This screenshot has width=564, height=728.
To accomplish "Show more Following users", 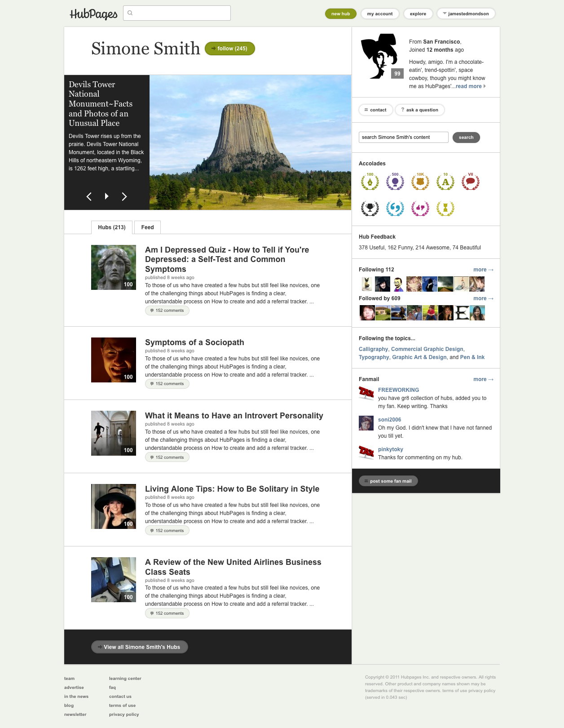I will click(x=483, y=270).
